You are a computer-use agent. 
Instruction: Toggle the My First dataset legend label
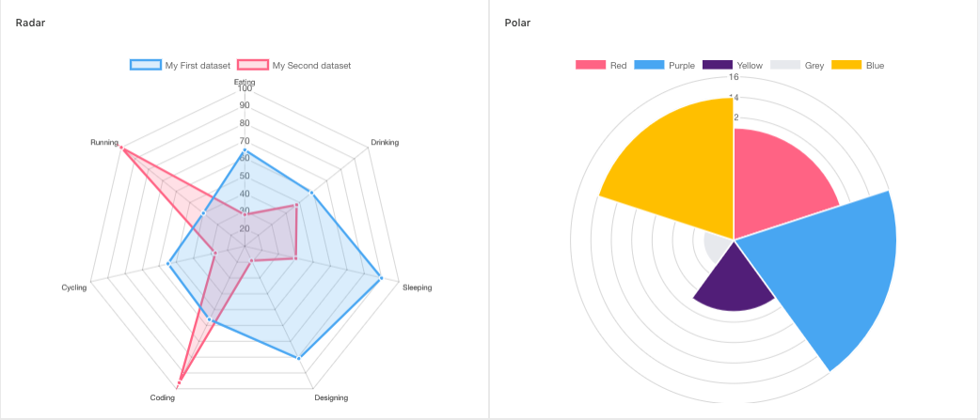coord(198,66)
